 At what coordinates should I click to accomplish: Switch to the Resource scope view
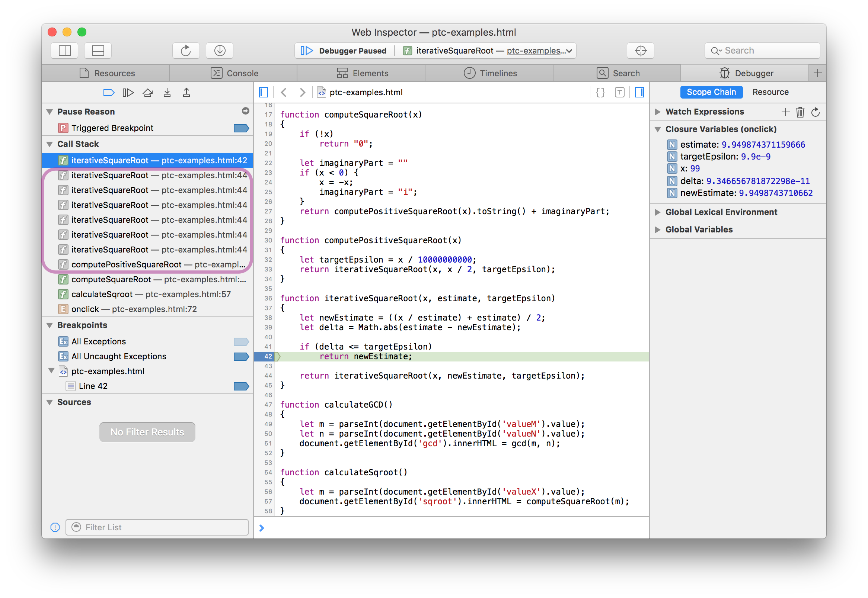[770, 92]
